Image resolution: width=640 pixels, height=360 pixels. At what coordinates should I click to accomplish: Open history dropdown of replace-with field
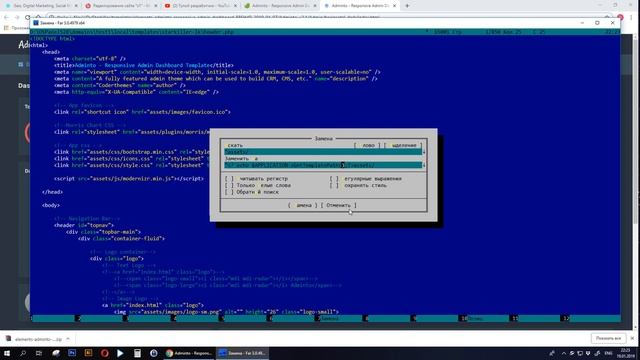424,165
